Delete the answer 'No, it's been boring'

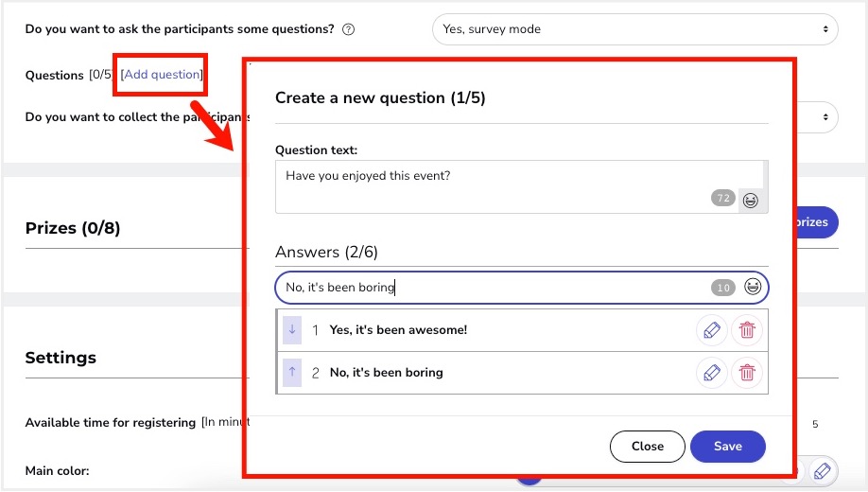coord(747,373)
